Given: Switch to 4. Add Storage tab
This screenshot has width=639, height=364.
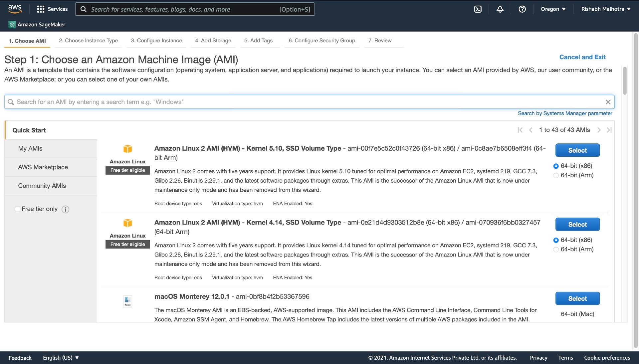Looking at the screenshot, I should [x=213, y=41].
